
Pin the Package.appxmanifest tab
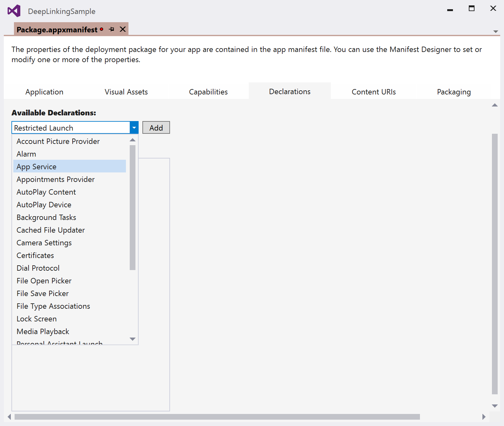pyautogui.click(x=111, y=29)
